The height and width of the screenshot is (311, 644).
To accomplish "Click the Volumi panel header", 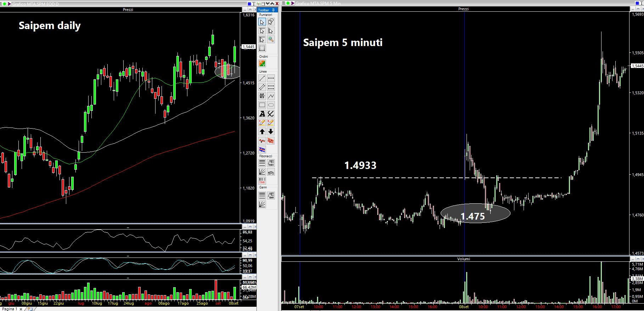I will (x=463, y=259).
